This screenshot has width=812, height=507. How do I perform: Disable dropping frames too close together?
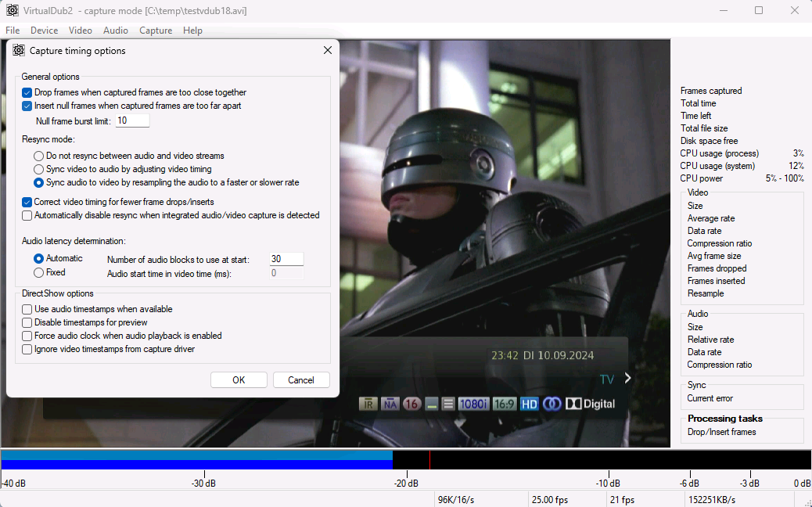(x=27, y=92)
